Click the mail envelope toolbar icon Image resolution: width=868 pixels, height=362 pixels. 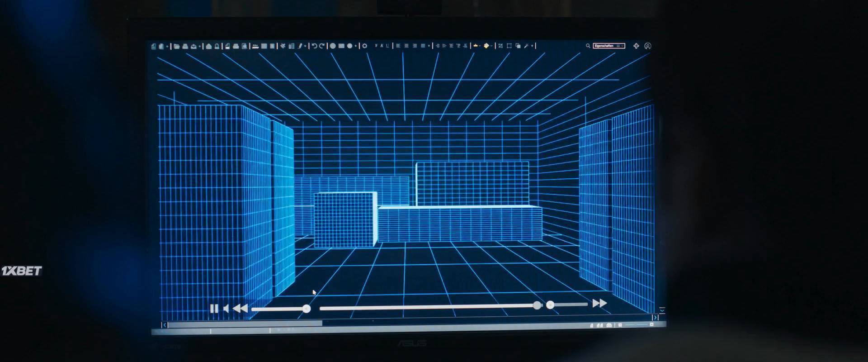click(193, 46)
